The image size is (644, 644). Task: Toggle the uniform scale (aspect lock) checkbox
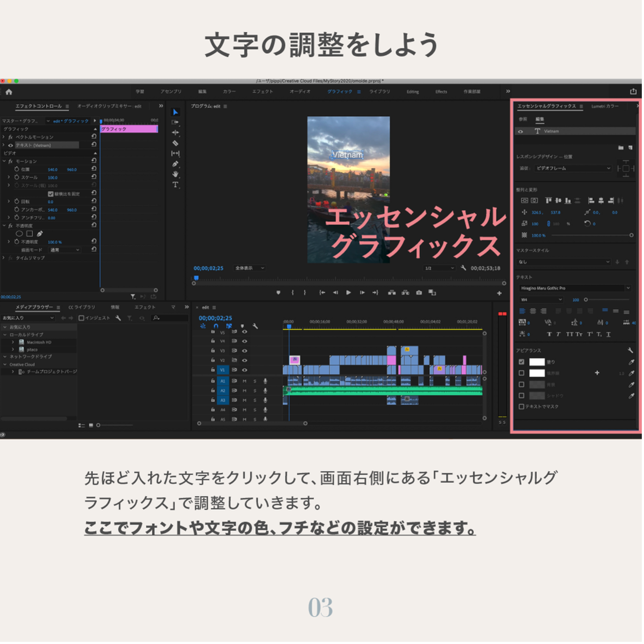click(x=51, y=194)
